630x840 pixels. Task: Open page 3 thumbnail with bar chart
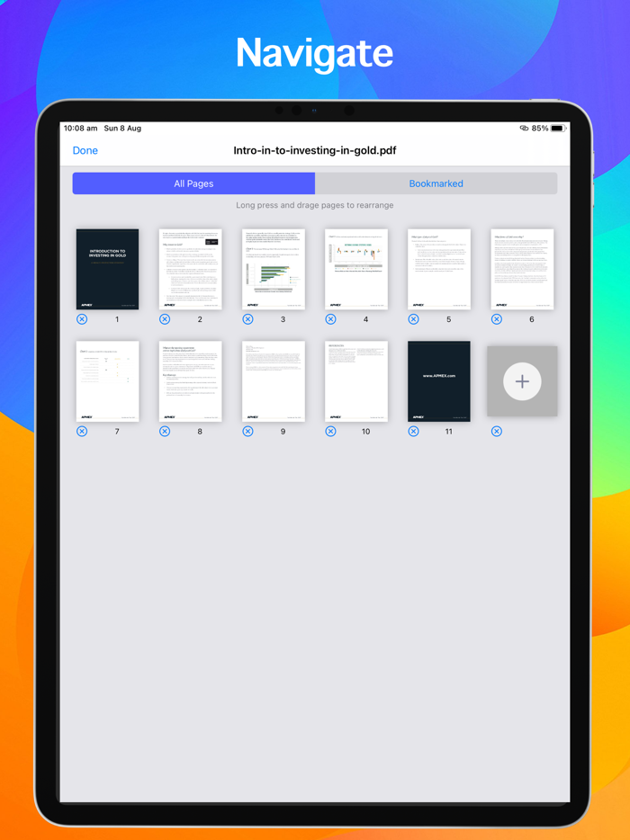274,270
